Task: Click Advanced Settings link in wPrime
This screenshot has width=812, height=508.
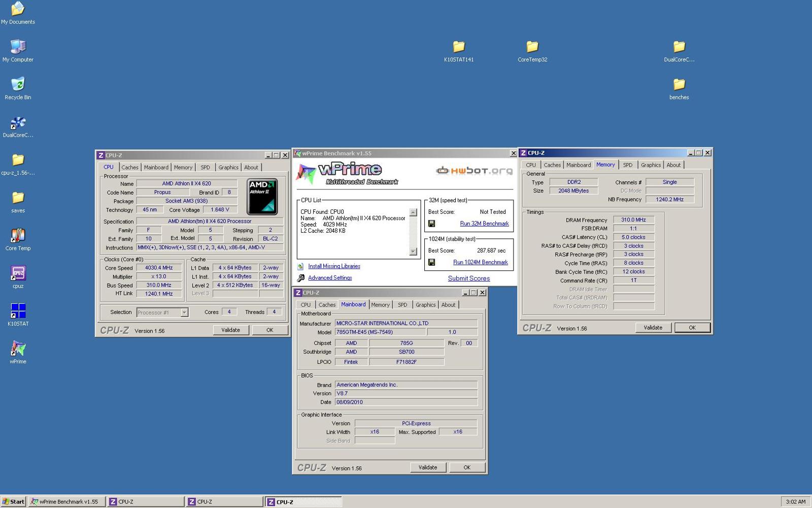Action: [330, 278]
